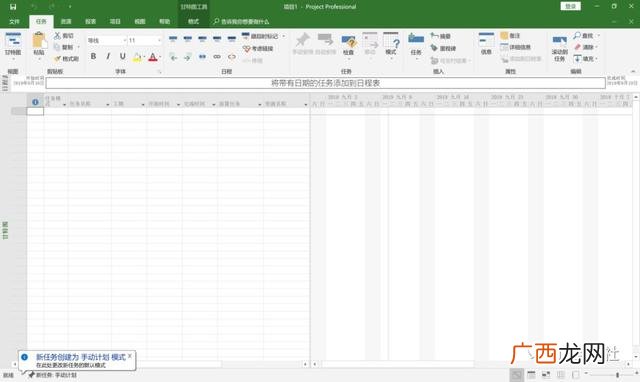Click the Clear (清除) eraser icon

(x=577, y=47)
